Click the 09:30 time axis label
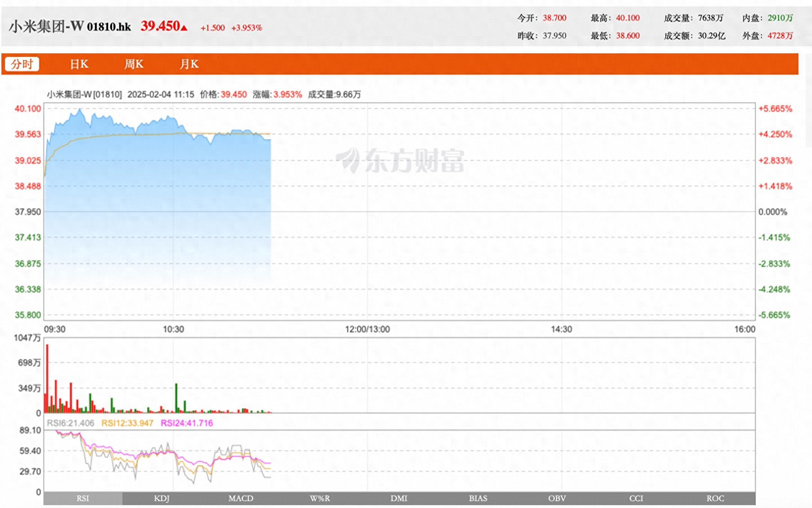 (x=54, y=329)
